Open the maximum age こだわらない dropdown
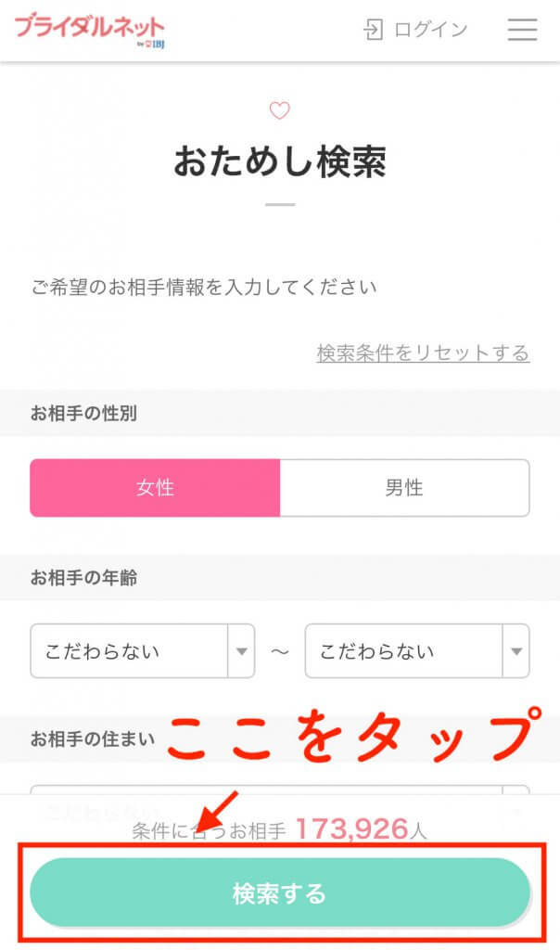Screen dimensions: 560x950 (x=404, y=651)
